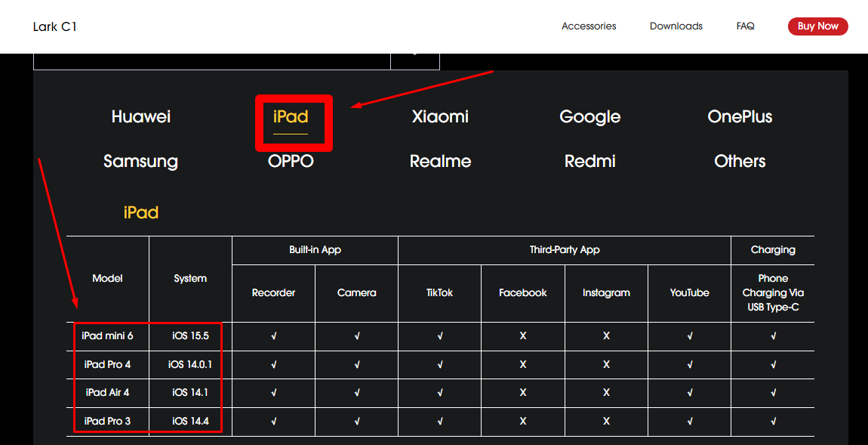Click the iPad Air 4 model cell
Screen dimensions: 868x445
point(107,393)
